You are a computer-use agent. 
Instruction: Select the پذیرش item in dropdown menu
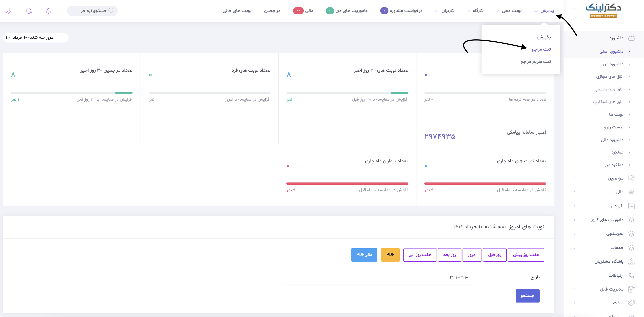544,37
